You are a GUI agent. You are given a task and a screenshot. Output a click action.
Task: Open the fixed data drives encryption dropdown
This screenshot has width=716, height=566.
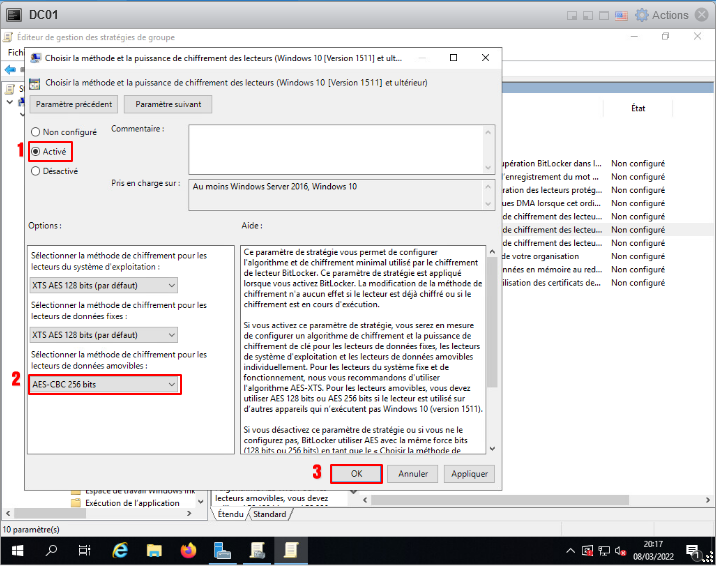(x=104, y=335)
